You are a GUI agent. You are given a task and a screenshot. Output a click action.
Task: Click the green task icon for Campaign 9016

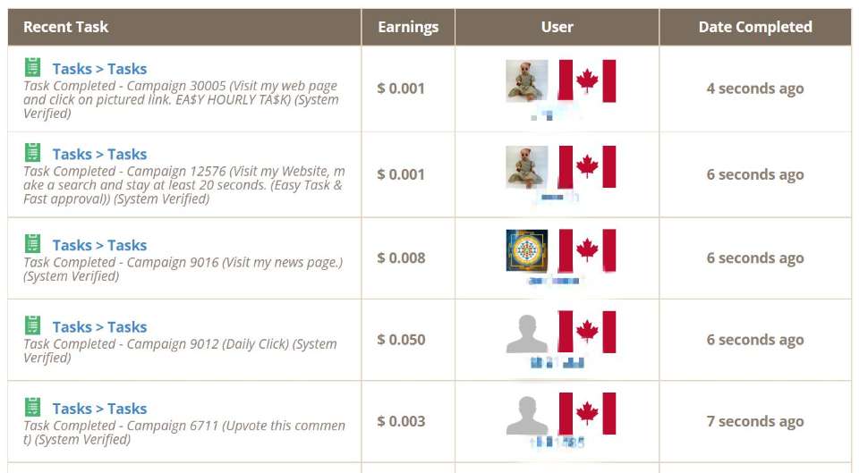click(32, 243)
